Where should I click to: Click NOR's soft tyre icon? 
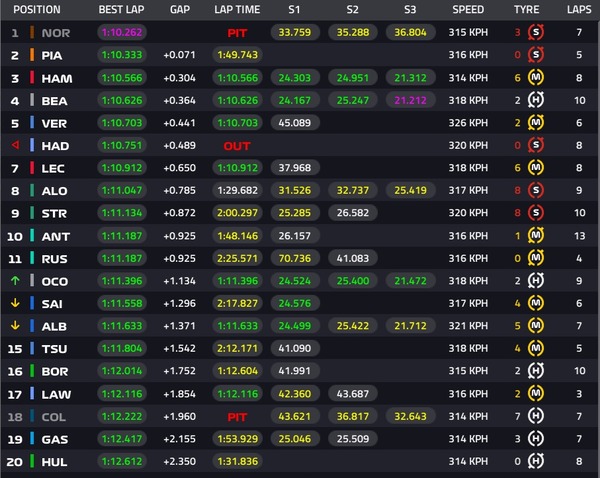(x=536, y=32)
